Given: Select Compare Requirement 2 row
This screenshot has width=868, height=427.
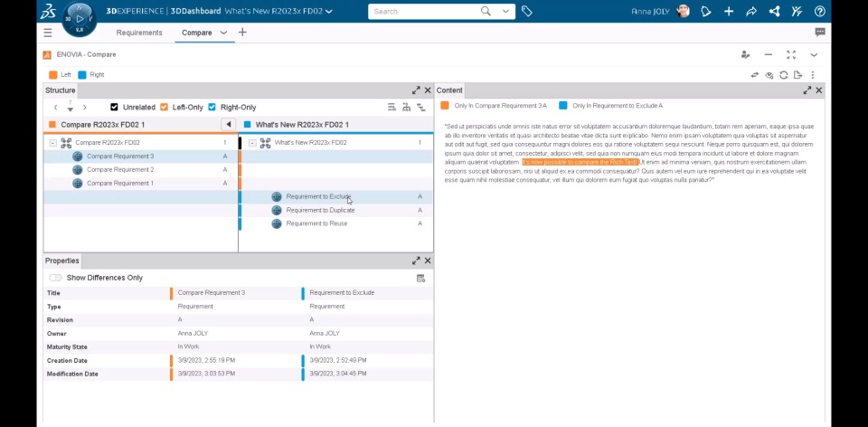Looking at the screenshot, I should (141, 169).
